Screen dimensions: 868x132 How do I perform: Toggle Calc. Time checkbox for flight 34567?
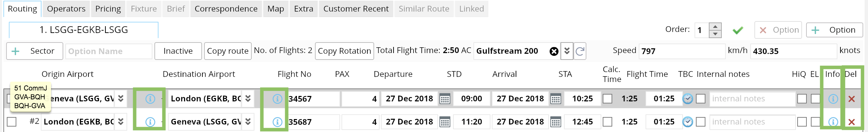pyautogui.click(x=607, y=99)
